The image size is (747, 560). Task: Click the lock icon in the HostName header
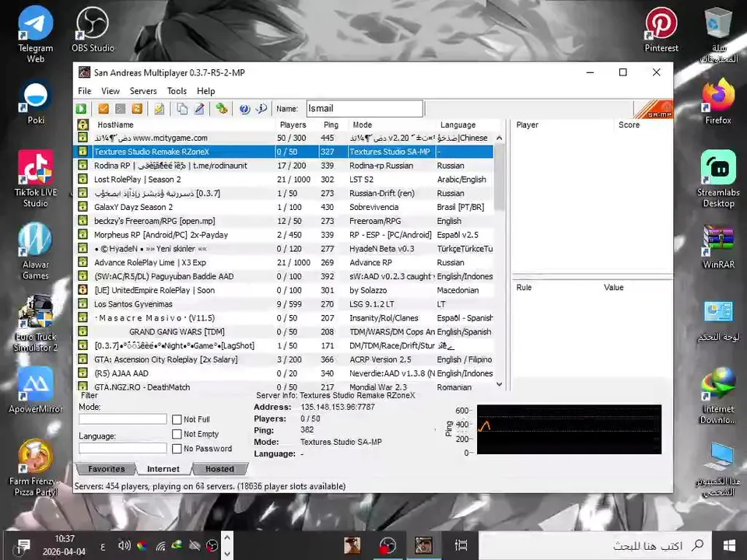tap(83, 124)
